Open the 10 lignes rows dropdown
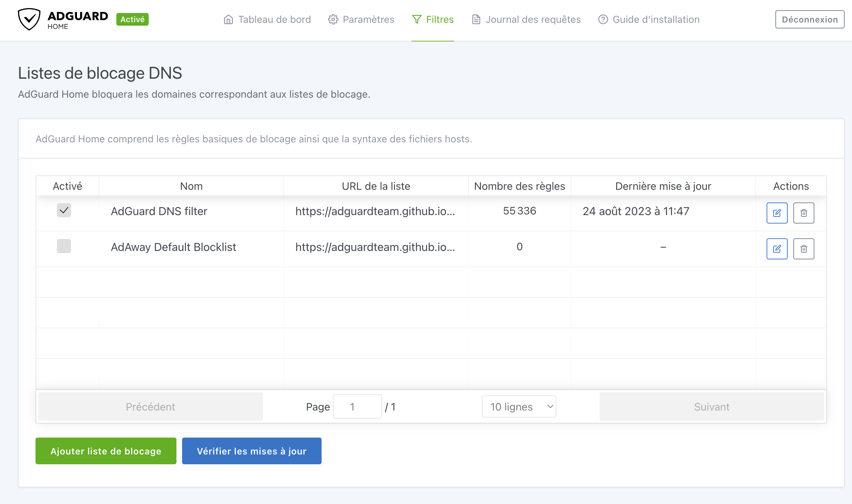The height and width of the screenshot is (504, 852). pyautogui.click(x=519, y=407)
